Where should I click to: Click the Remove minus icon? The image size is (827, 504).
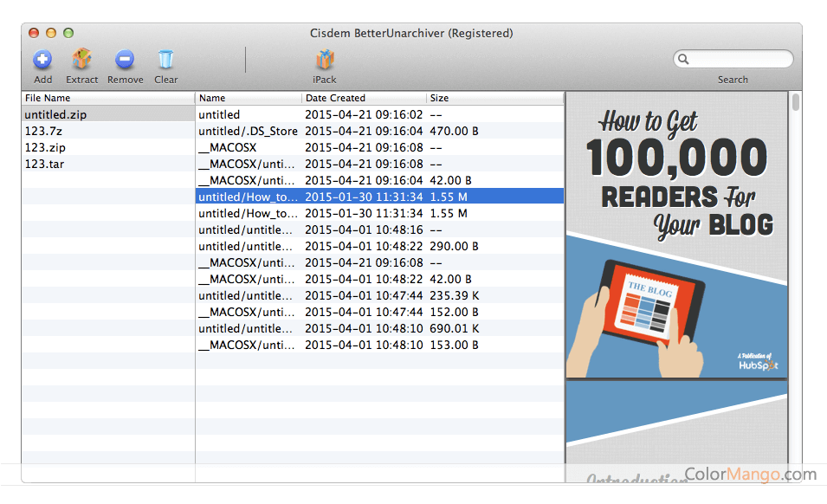(x=125, y=60)
